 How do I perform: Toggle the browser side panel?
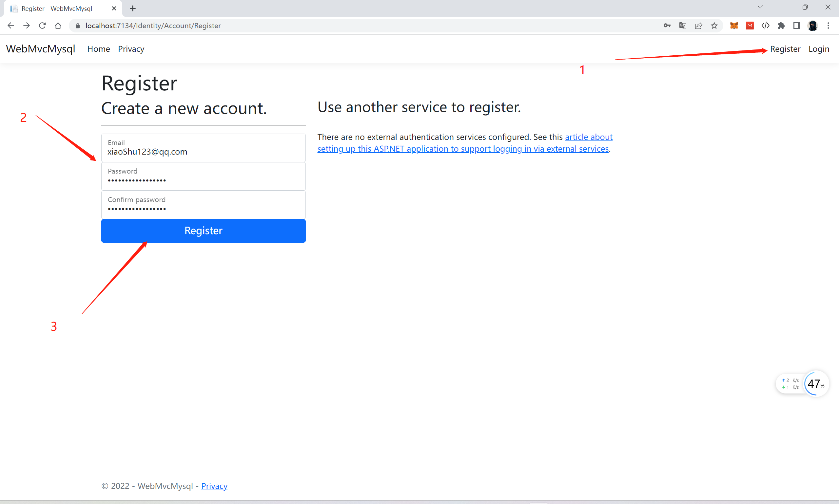click(796, 26)
